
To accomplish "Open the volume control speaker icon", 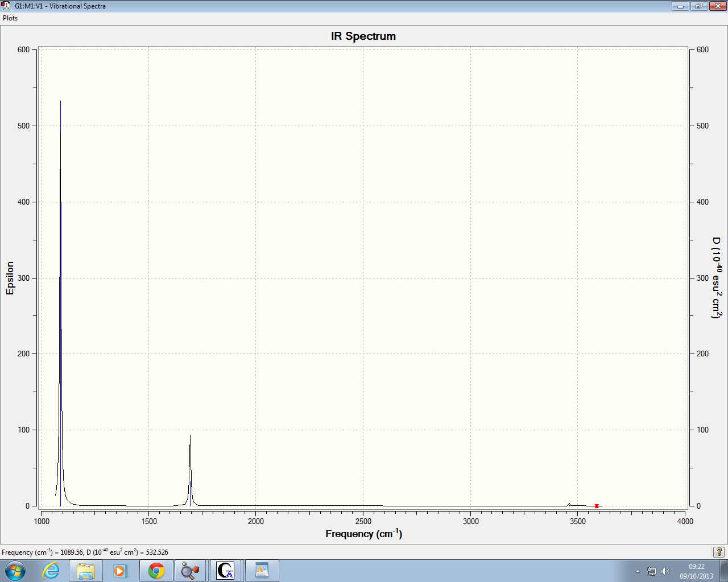I will (665, 571).
